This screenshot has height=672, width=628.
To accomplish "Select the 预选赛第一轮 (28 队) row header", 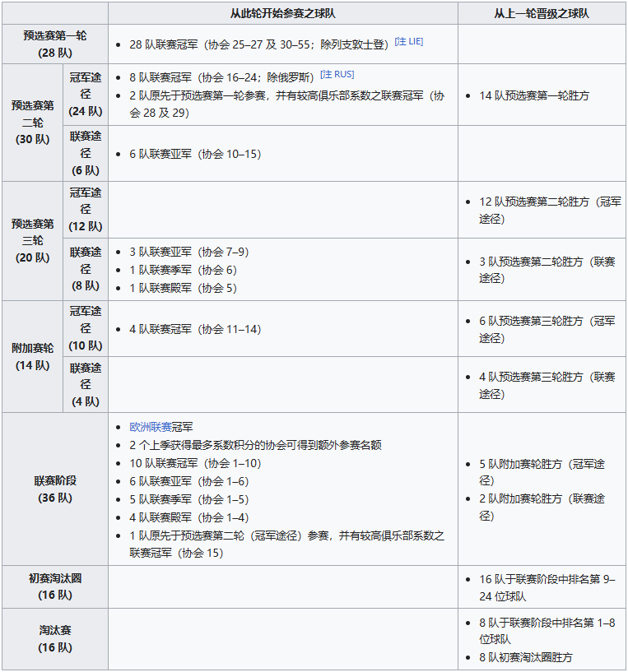I will [54, 44].
